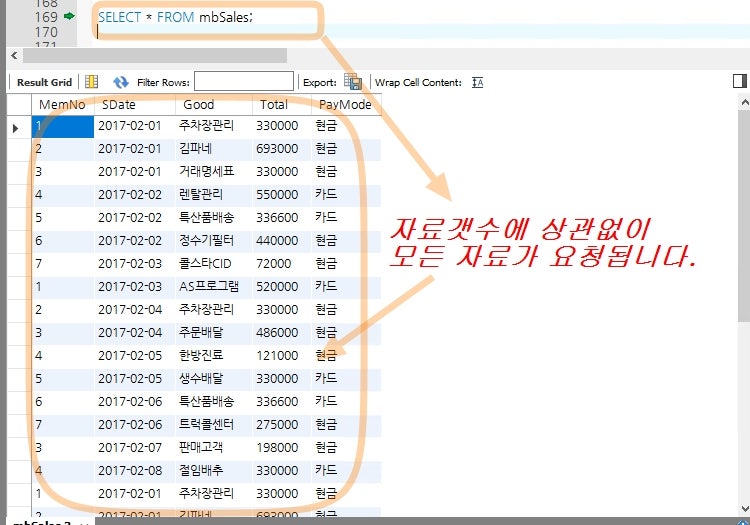750x525 pixels.
Task: Select Total cell 486000
Action: (x=281, y=332)
